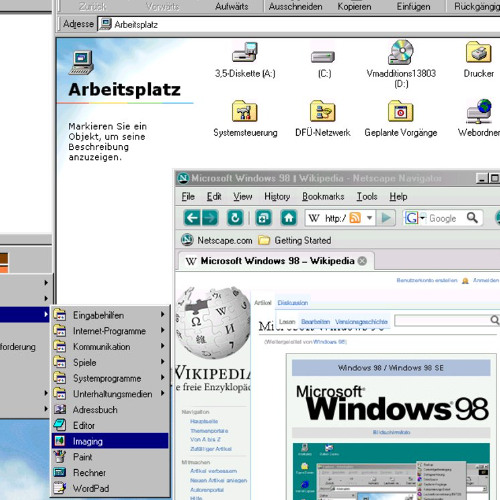The width and height of the screenshot is (500, 500).
Task: Open the Geplante Vorgänge folder icon
Action: (x=401, y=111)
